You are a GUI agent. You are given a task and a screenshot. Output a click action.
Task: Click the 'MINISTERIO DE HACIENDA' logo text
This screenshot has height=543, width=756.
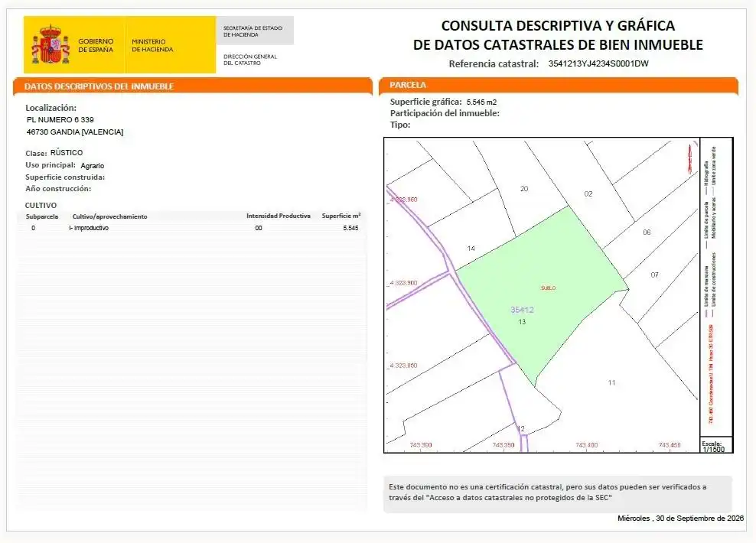click(152, 45)
